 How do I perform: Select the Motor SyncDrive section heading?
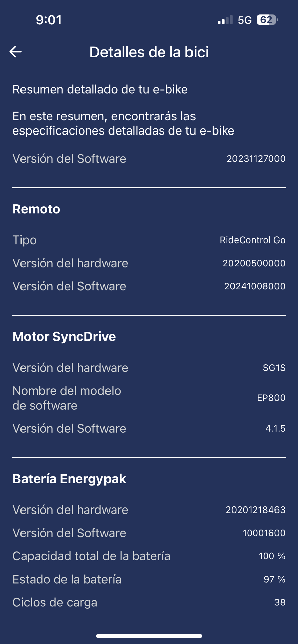64,336
